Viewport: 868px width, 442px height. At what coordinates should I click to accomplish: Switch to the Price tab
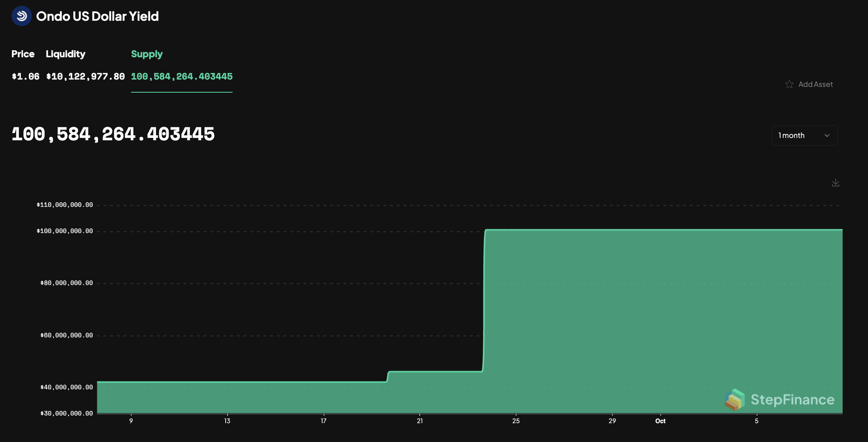click(23, 54)
